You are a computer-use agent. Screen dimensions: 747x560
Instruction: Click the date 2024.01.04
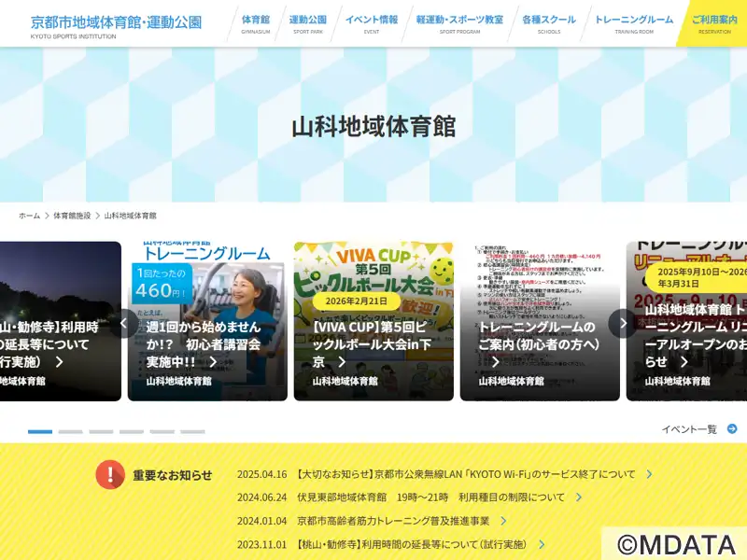pyautogui.click(x=262, y=521)
